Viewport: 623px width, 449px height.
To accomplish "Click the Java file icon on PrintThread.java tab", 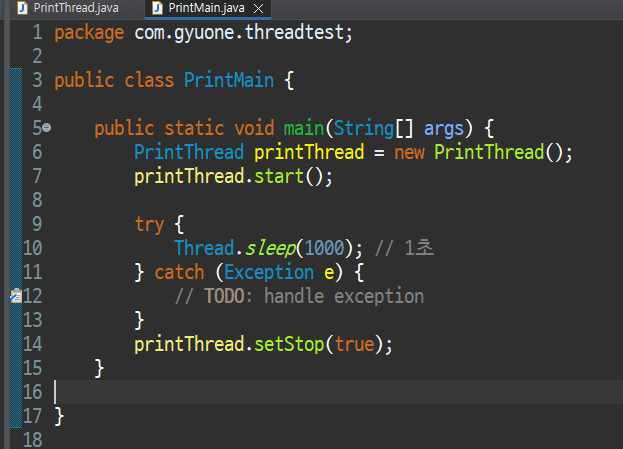I will pyautogui.click(x=23, y=8).
